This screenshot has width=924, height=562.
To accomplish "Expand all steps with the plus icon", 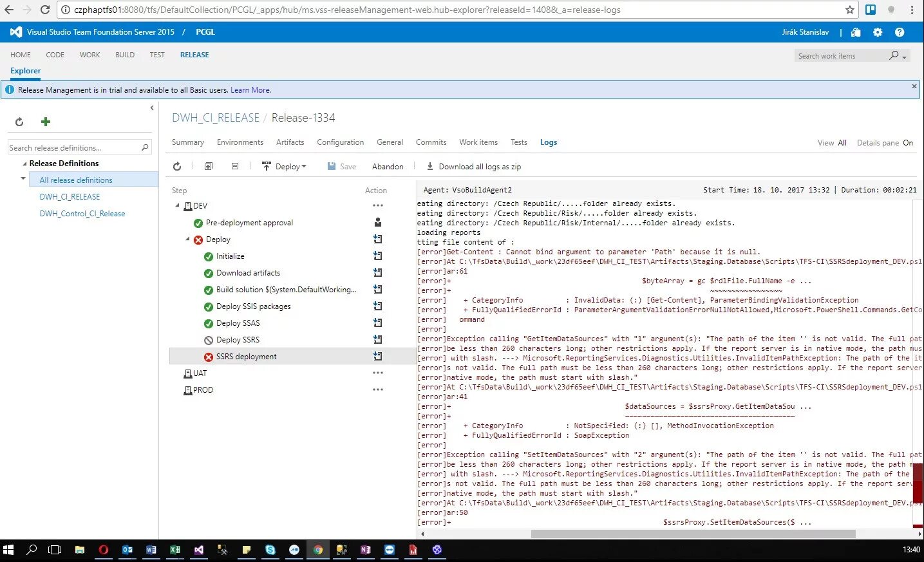I will tap(209, 166).
